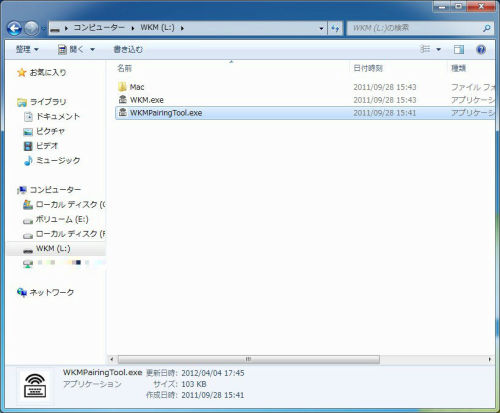
Task: Click 作成日時 value in the details pane
Action: tap(213, 395)
